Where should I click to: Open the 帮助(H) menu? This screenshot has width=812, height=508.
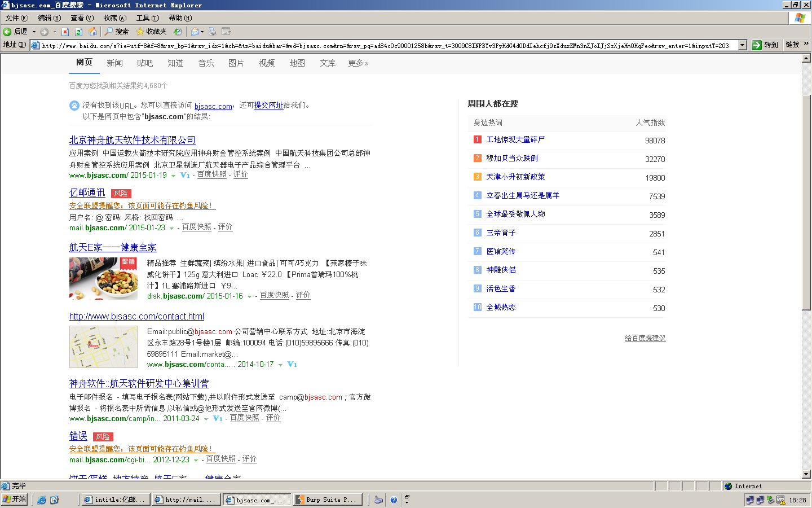180,18
